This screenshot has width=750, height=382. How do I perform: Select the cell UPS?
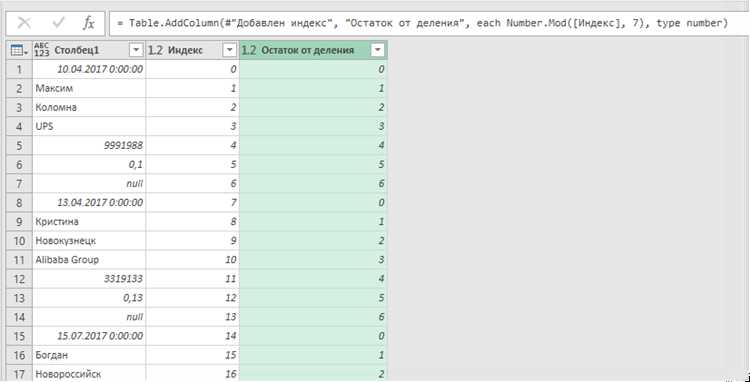point(89,127)
